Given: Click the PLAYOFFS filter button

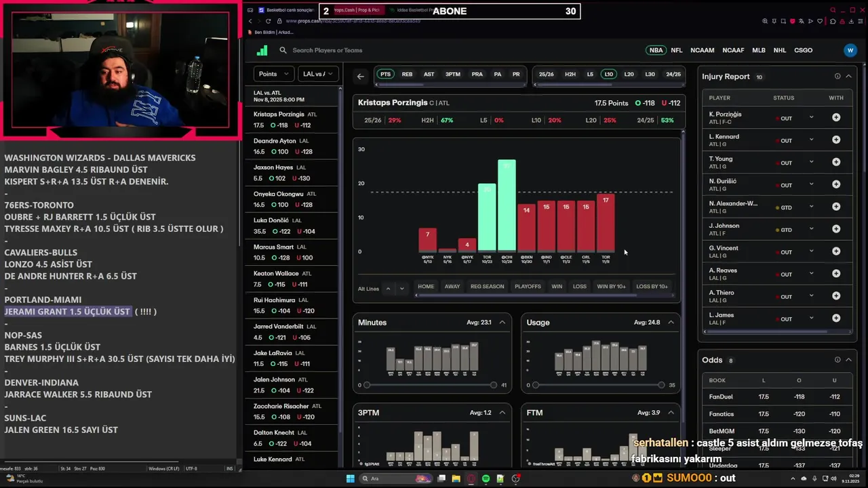Looking at the screenshot, I should tap(528, 286).
